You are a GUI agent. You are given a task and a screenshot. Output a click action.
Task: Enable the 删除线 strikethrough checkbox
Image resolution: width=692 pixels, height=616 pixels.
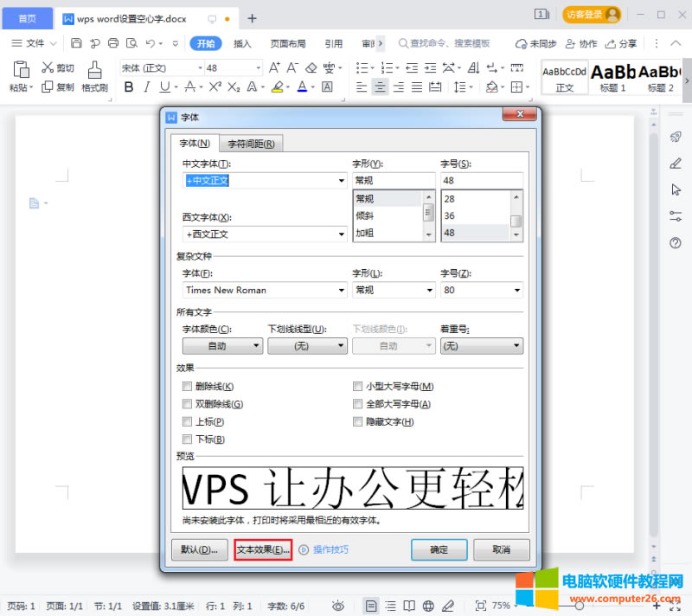click(x=187, y=387)
